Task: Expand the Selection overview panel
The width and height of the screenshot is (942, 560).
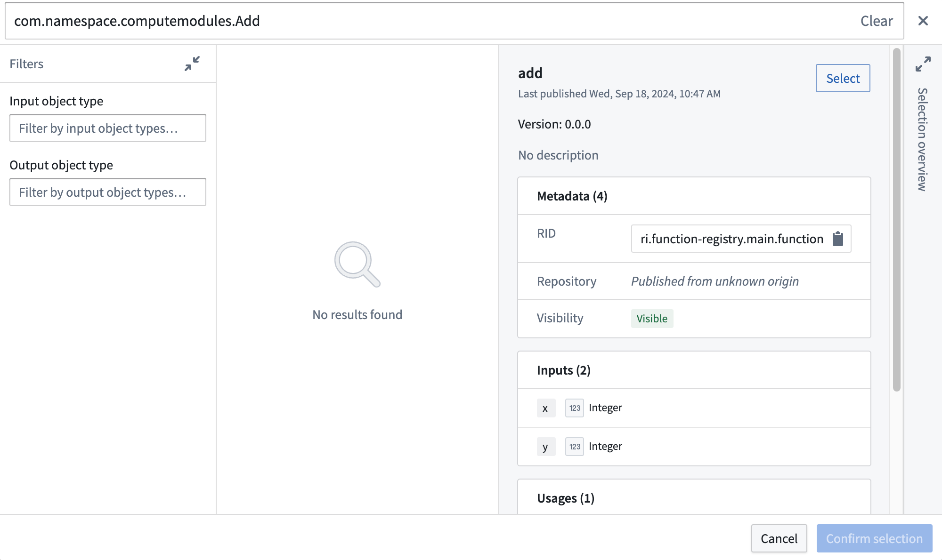Action: point(923,64)
